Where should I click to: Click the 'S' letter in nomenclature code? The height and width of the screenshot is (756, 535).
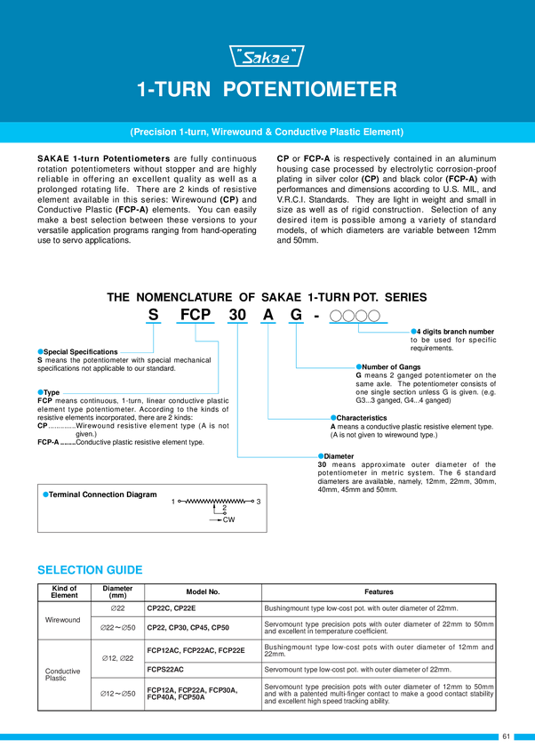click(x=153, y=314)
